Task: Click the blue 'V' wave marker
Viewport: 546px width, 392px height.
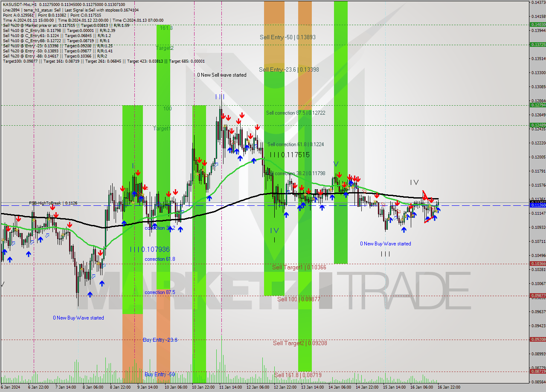Action: pos(336,164)
